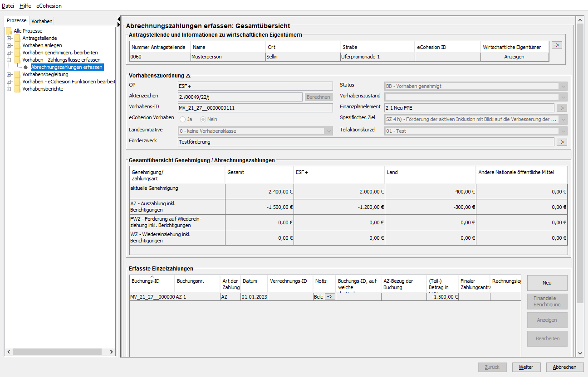
Task: Click the Uferpromonade 1 street cell
Action: [x=377, y=57]
